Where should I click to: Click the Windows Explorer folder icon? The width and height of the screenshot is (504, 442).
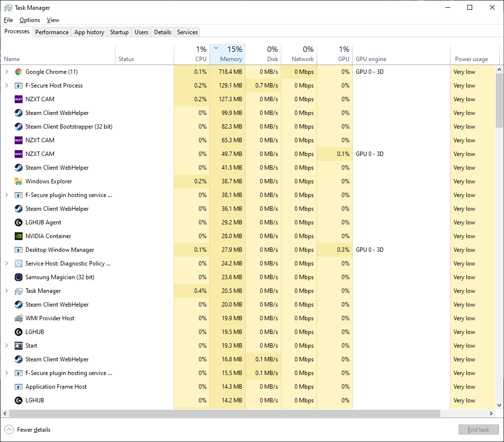coord(19,181)
